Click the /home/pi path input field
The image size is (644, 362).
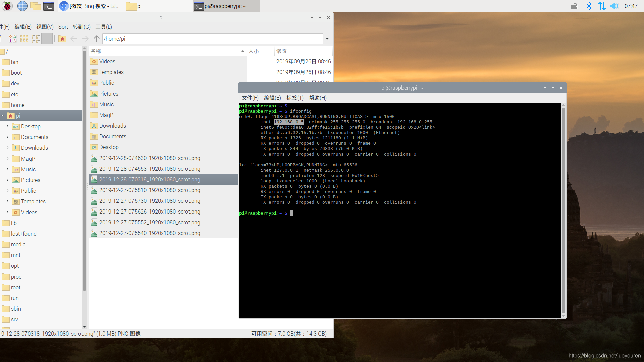(212, 39)
